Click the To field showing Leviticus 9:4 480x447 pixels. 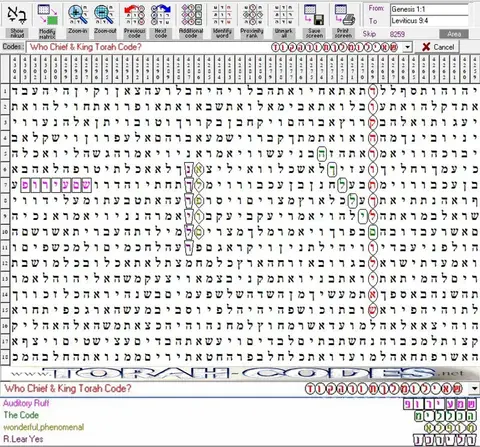(x=429, y=21)
